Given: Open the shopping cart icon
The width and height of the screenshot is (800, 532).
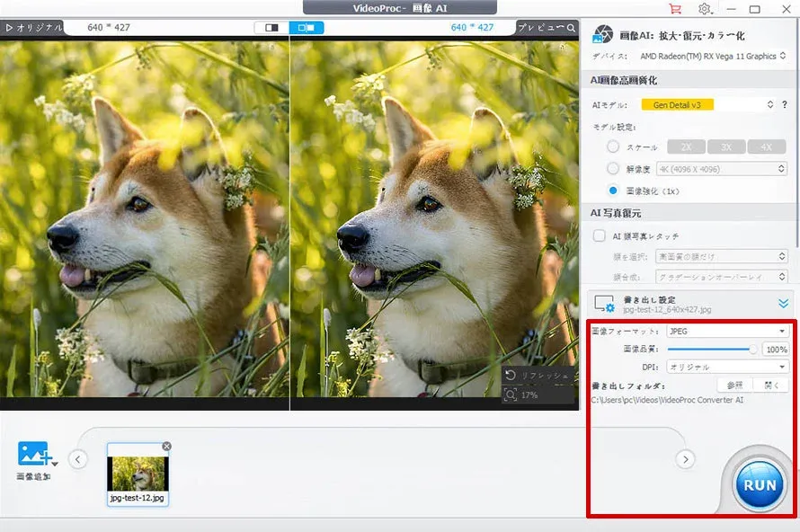Looking at the screenshot, I should pos(675,9).
